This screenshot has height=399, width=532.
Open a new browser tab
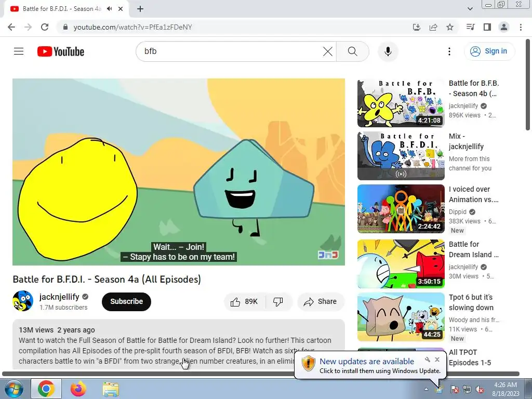click(x=140, y=9)
